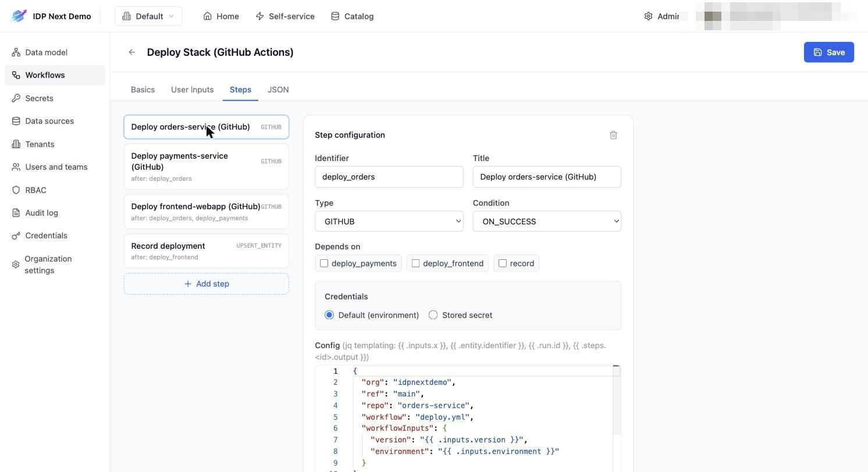Switch to the JSON tab
This screenshot has height=472, width=868.
tap(278, 90)
